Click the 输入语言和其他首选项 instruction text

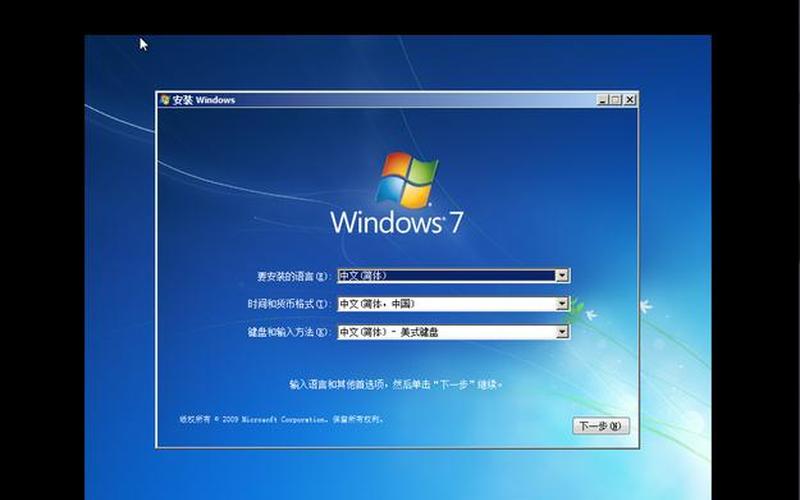(x=396, y=384)
